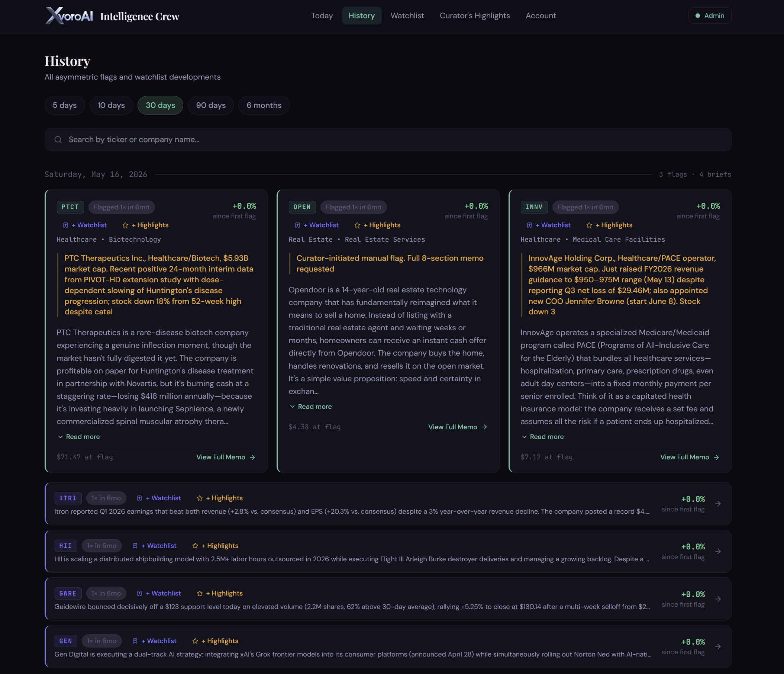The image size is (784, 674).
Task: Click the INNV ticker badge
Action: tap(534, 207)
